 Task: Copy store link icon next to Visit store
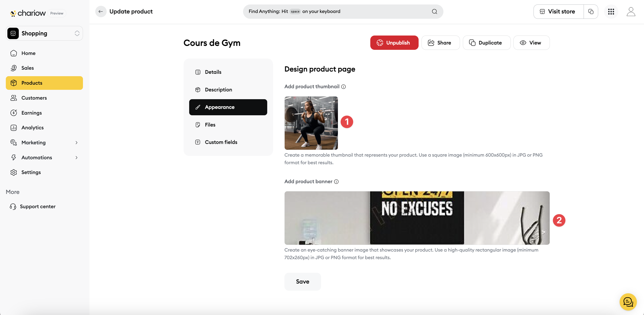(591, 11)
